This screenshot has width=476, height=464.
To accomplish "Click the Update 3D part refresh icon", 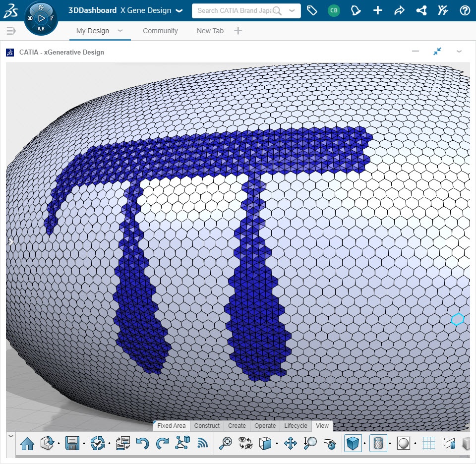I will click(x=47, y=444).
